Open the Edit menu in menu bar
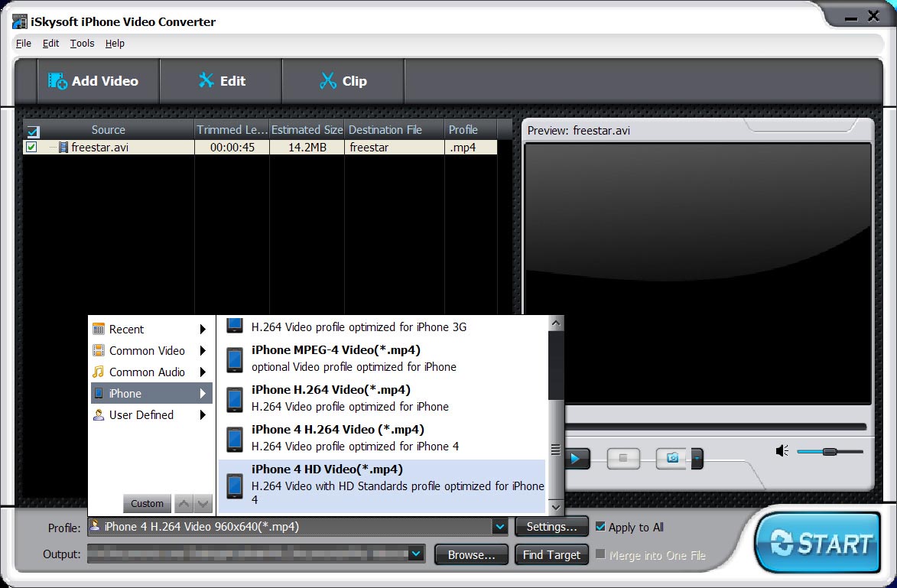The height and width of the screenshot is (588, 897). pos(51,44)
